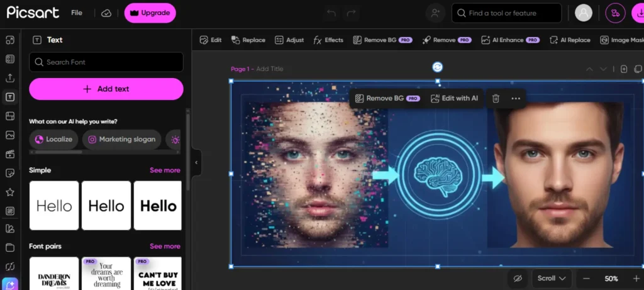Select the Text tool in the sidebar
The height and width of the screenshot is (290, 644).
[10, 97]
